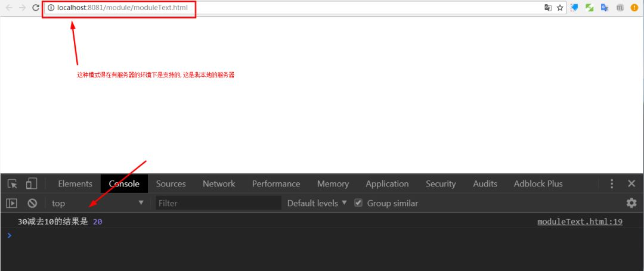Open the blue translate extension icon

pos(605,7)
